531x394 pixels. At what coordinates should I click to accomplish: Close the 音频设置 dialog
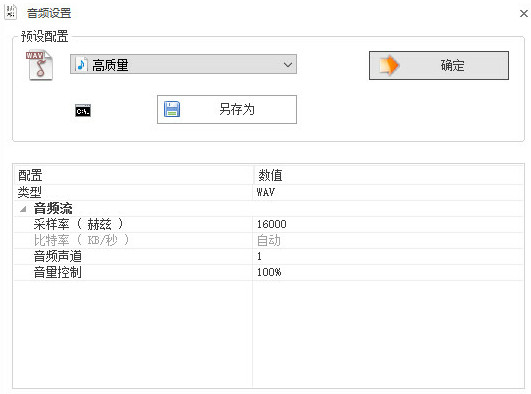click(524, 14)
